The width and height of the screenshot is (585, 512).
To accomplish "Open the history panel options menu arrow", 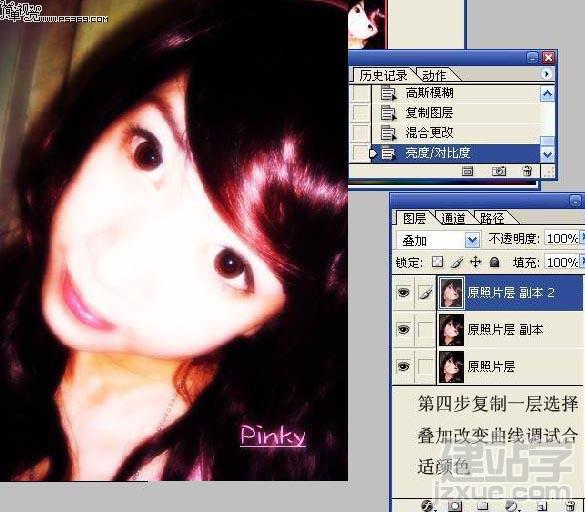I will 546,74.
